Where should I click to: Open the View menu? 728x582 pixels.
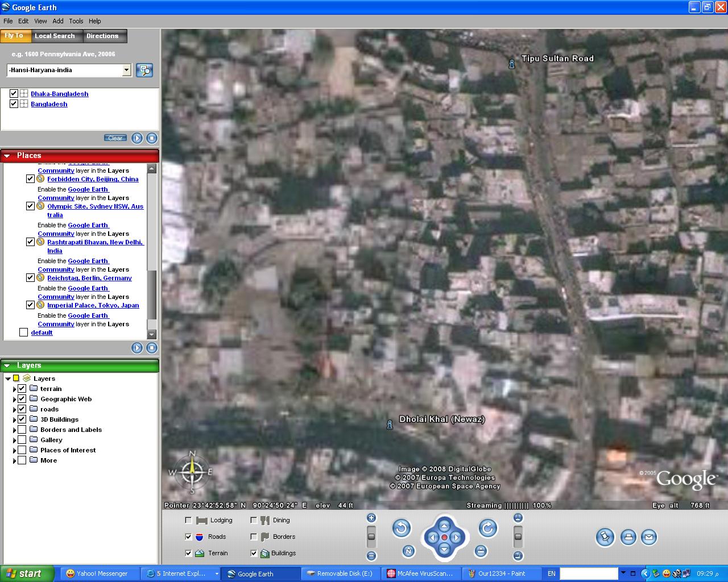(x=40, y=21)
